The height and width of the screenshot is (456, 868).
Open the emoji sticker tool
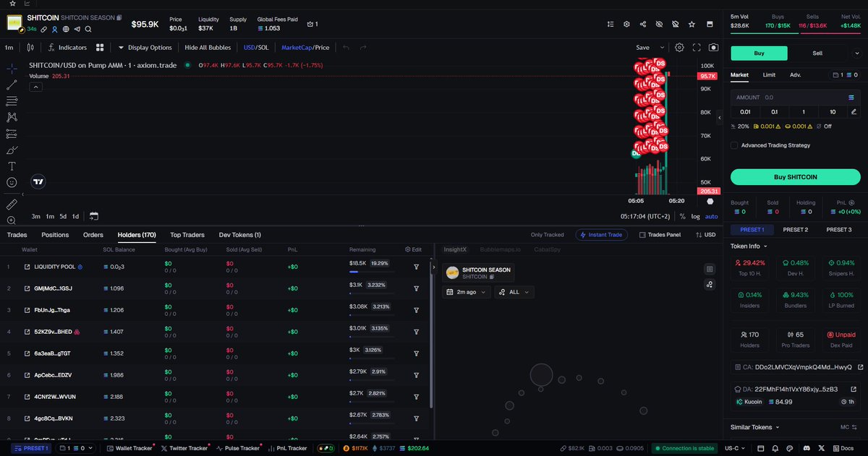[x=12, y=182]
